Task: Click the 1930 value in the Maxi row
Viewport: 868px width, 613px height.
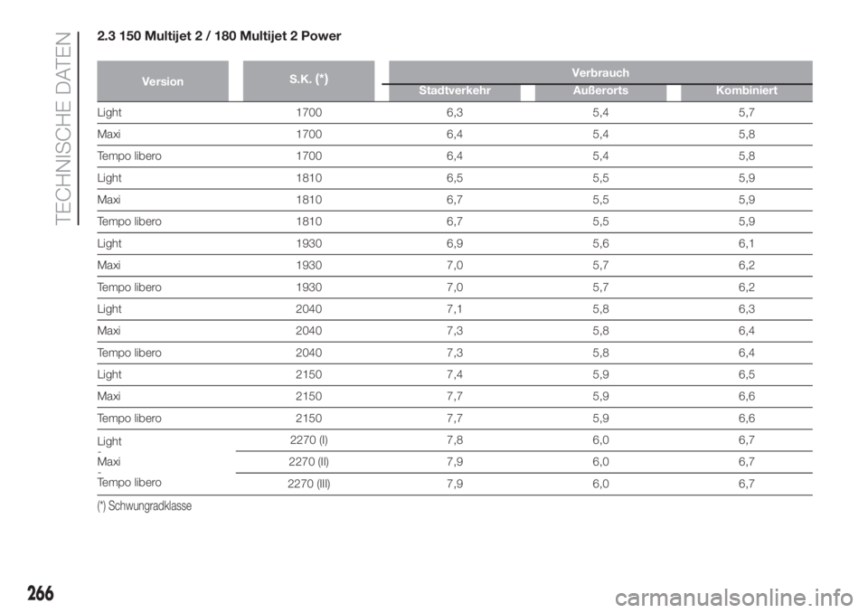Action: [309, 265]
